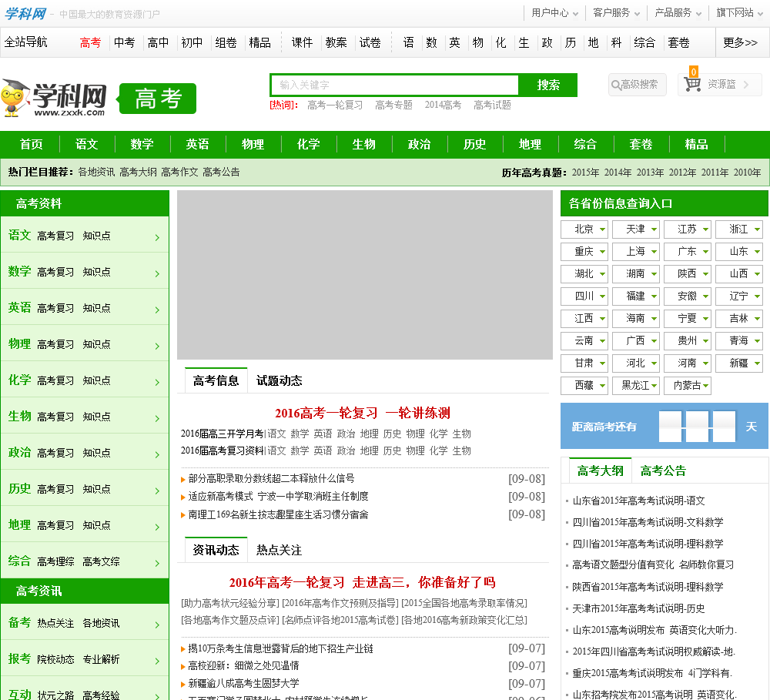Open article 揭10万条考生信息泄露背后的地下招生产业链

coord(280,649)
